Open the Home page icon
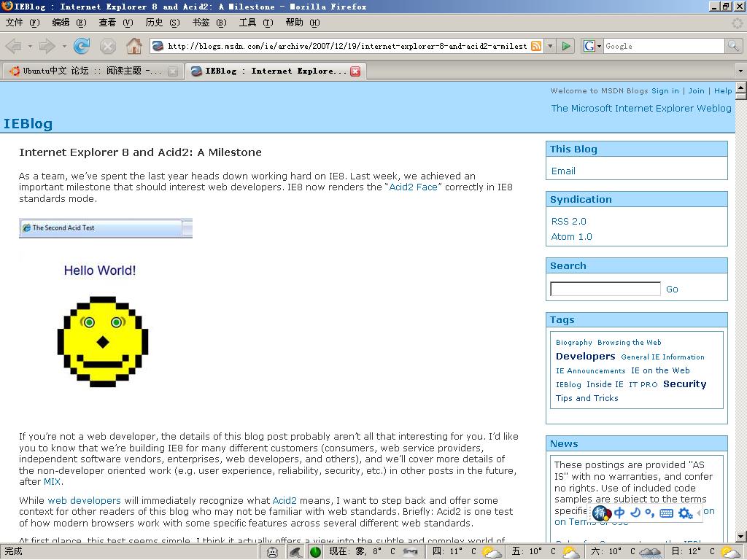The image size is (747, 560). [x=134, y=46]
